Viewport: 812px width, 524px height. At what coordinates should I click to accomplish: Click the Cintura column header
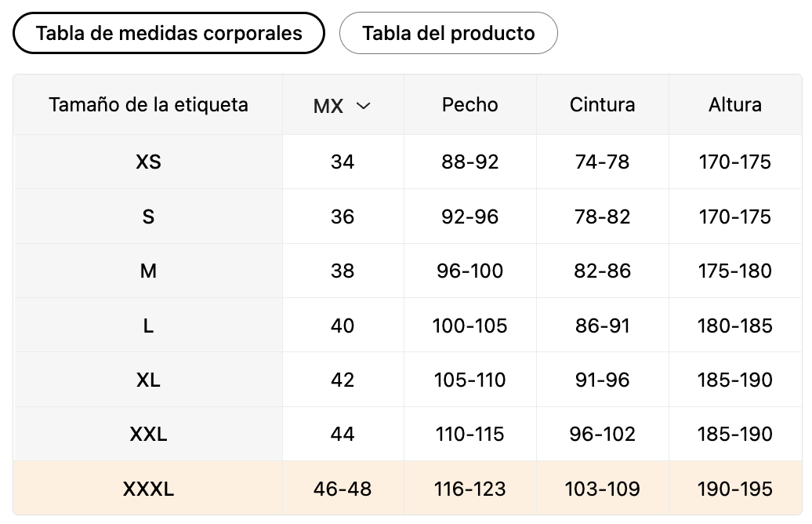pos(602,104)
